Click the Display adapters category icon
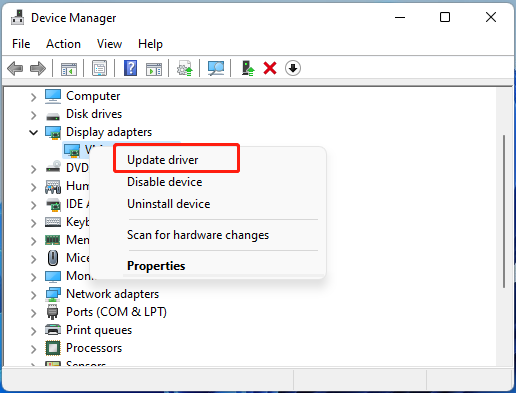The height and width of the screenshot is (393, 516). (53, 132)
